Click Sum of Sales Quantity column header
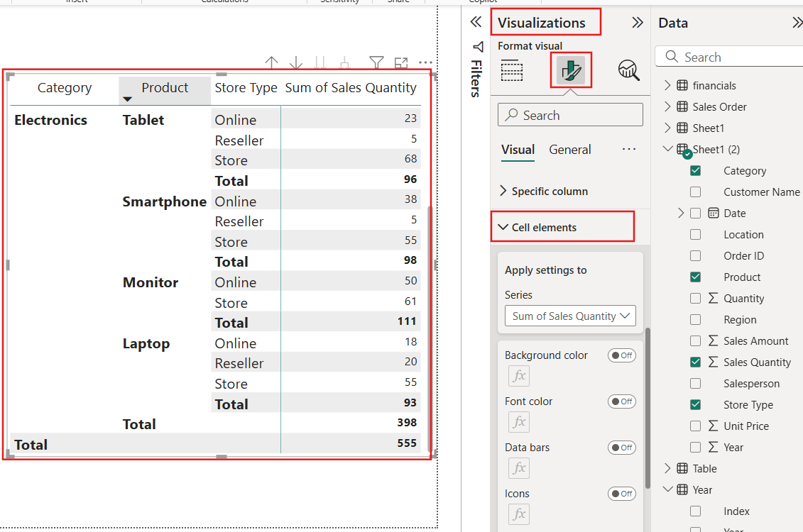 pos(351,88)
